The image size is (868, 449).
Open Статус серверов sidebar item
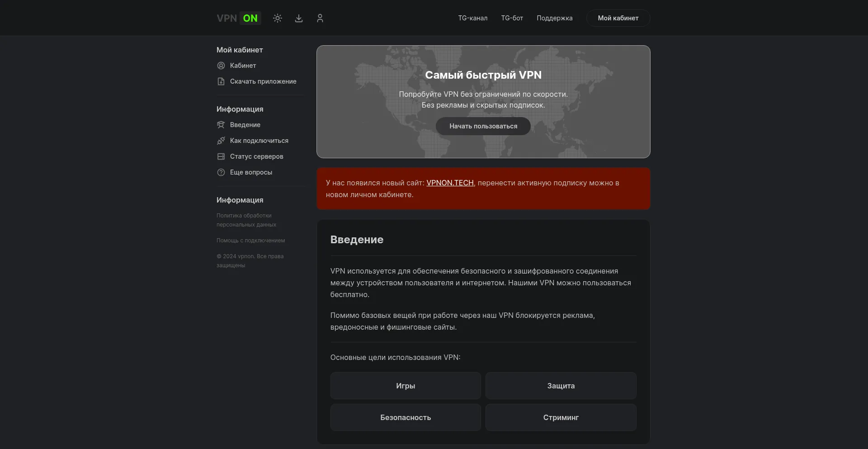point(256,156)
